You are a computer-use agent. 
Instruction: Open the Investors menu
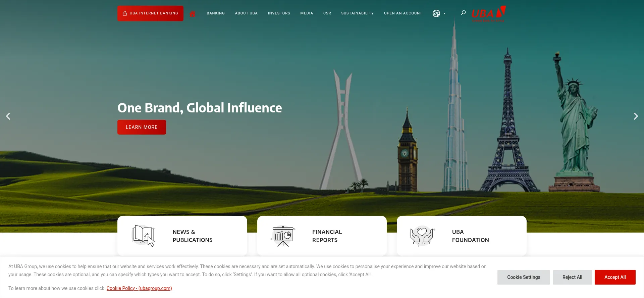click(x=279, y=13)
